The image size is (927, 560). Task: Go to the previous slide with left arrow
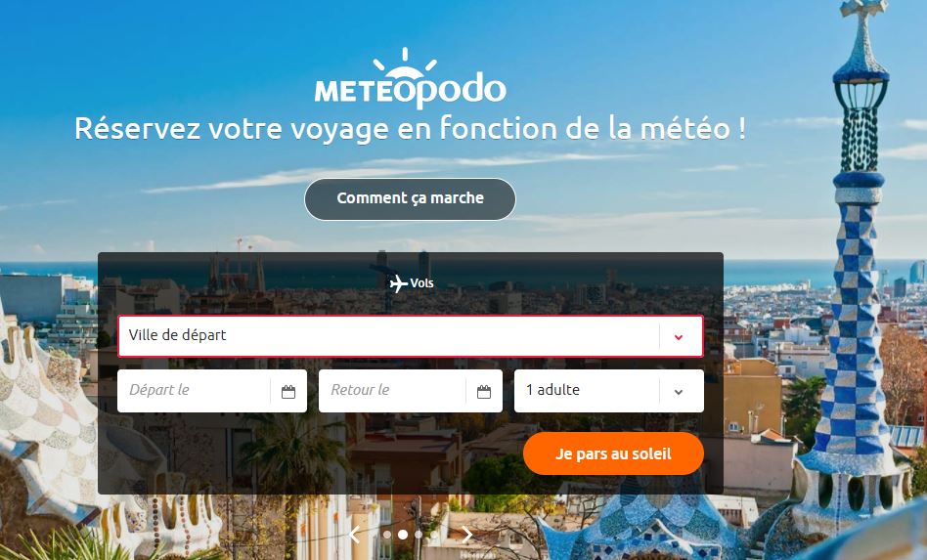point(355,535)
